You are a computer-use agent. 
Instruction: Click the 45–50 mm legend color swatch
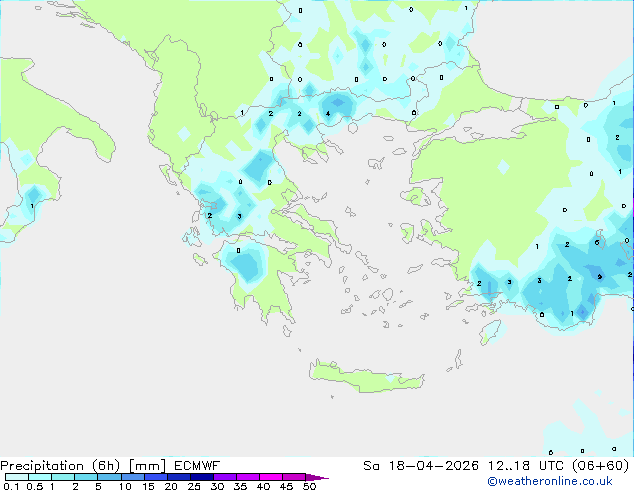click(294, 477)
